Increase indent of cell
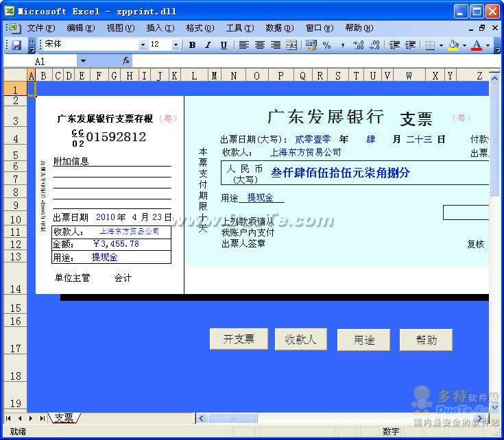The height and width of the screenshot is (440, 504). click(410, 45)
